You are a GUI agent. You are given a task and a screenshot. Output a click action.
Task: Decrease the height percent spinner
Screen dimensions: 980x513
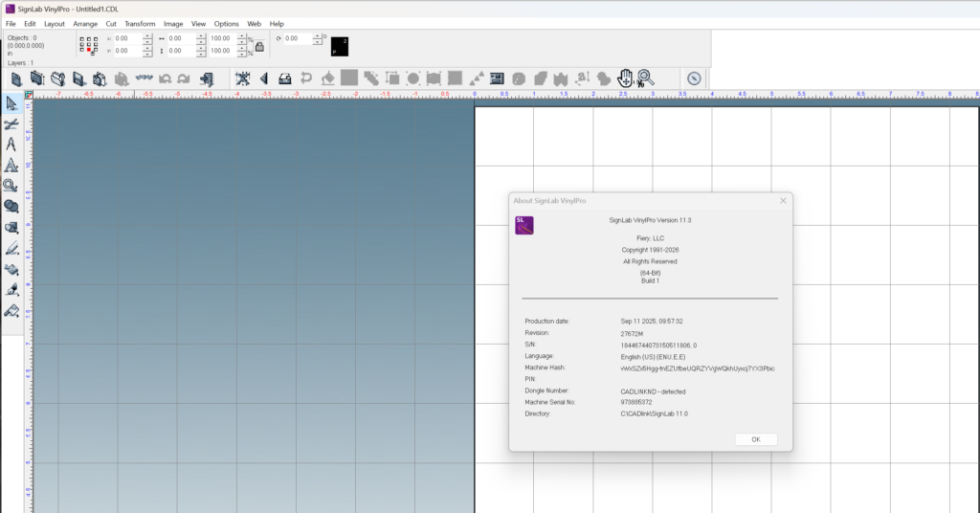[x=242, y=54]
